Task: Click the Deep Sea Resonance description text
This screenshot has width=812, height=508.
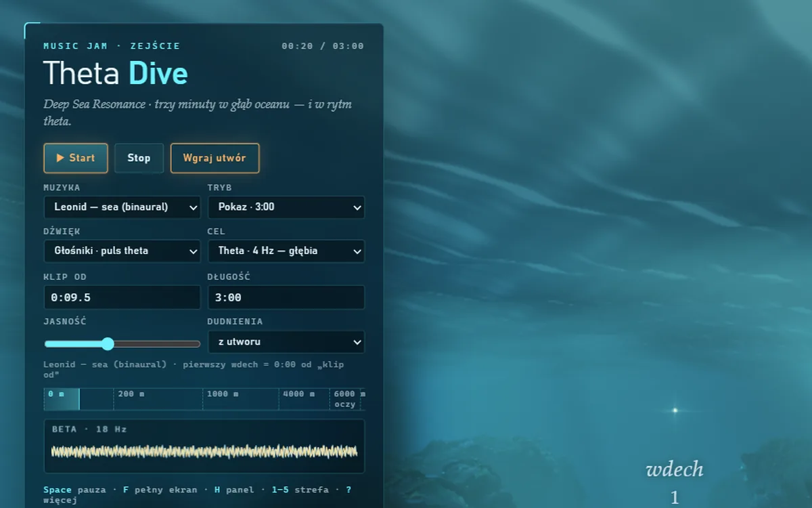Action: (198, 113)
